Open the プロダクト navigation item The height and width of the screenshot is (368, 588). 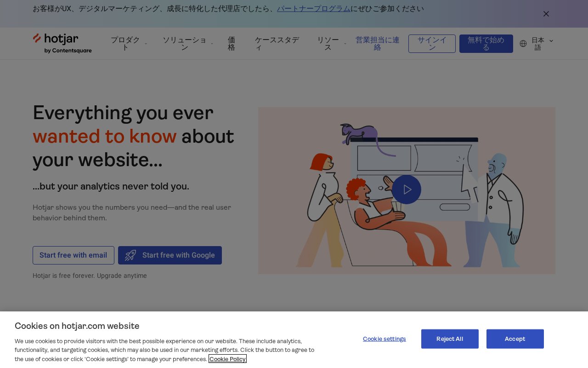(x=125, y=44)
